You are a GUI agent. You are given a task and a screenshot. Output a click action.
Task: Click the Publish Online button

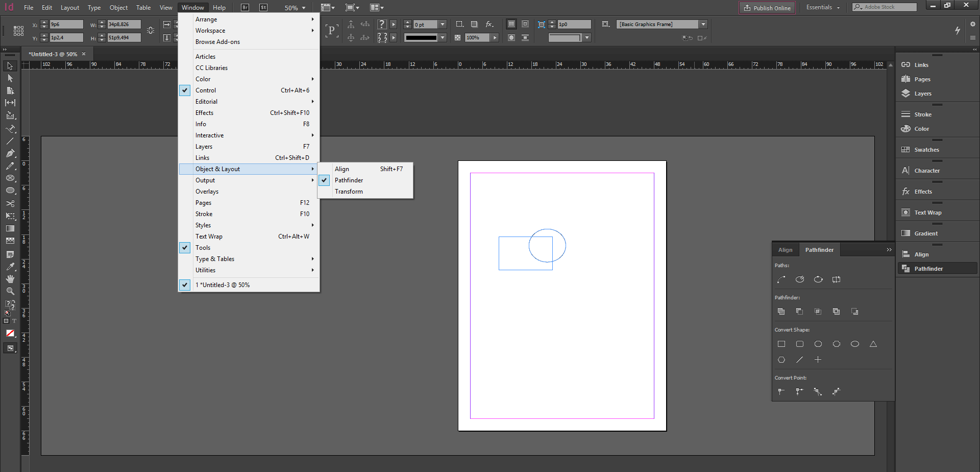767,8
